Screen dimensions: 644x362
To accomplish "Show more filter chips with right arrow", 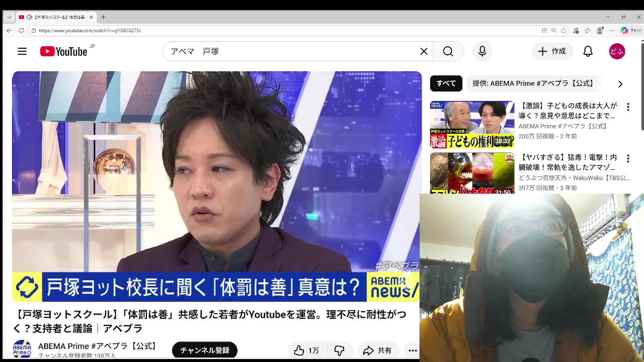I will (620, 84).
